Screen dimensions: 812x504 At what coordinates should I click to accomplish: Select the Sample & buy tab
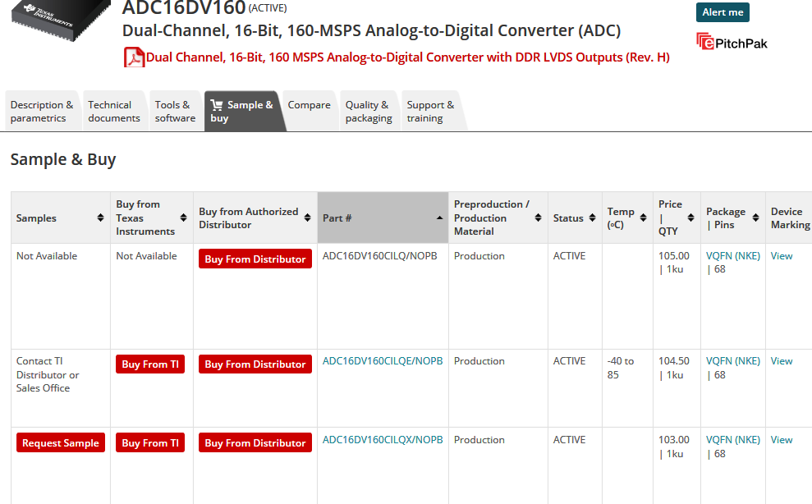243,112
